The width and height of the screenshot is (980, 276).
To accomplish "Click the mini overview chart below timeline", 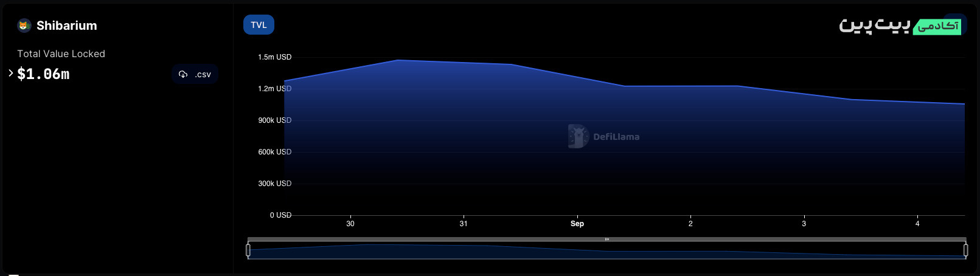I will [606, 250].
